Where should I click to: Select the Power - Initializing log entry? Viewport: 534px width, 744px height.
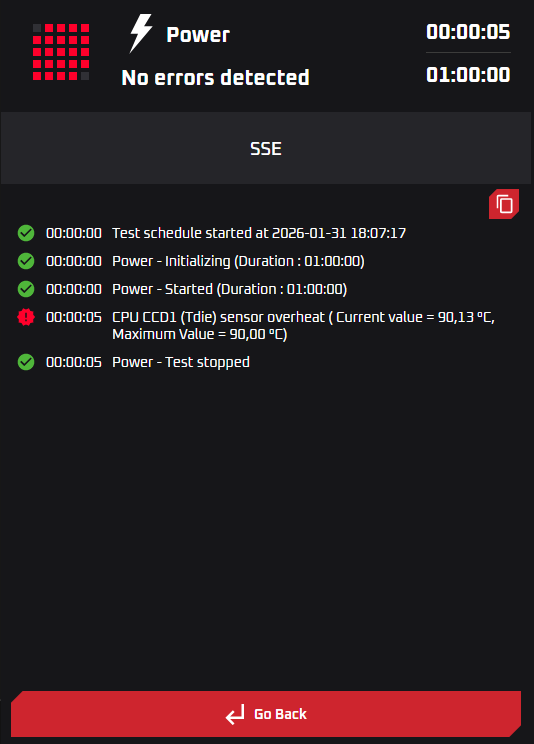pos(191,261)
